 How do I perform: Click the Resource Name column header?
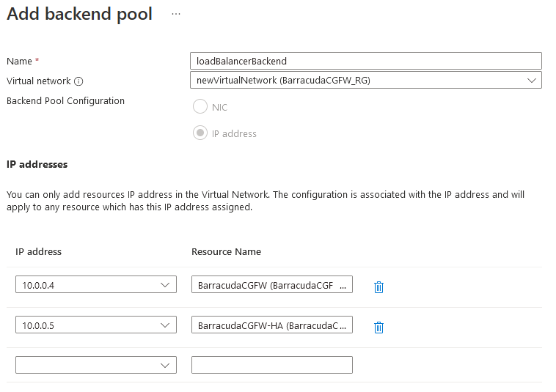[226, 251]
